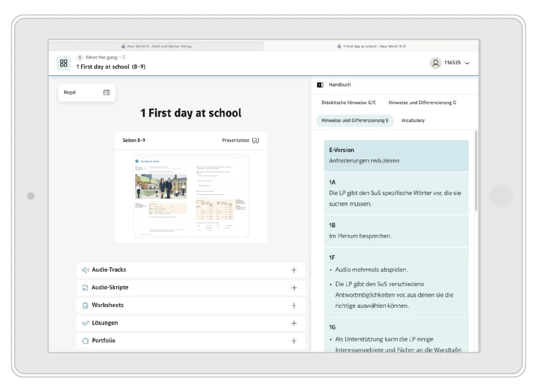
Task: Click the Handbuch panel collapse icon
Action: tap(320, 85)
